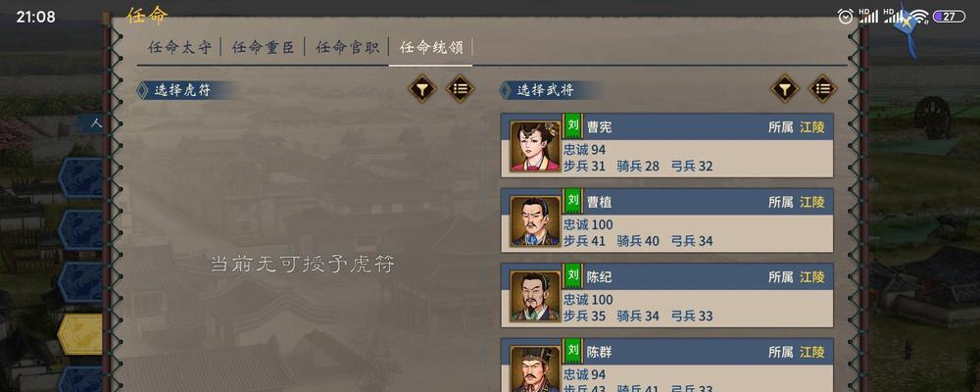Switch to the 任命重臣 tab

point(263,47)
